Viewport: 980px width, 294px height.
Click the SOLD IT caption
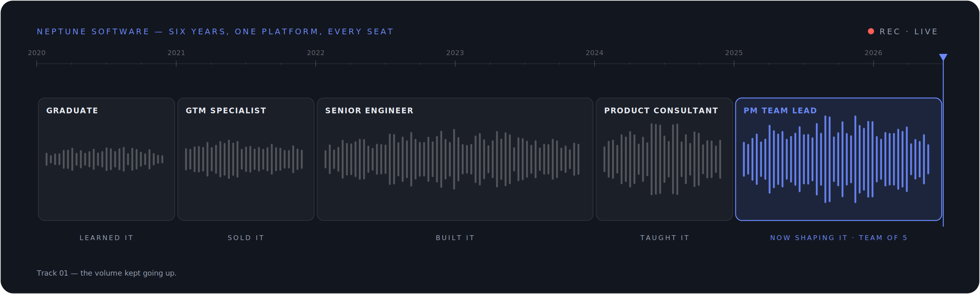coord(246,238)
